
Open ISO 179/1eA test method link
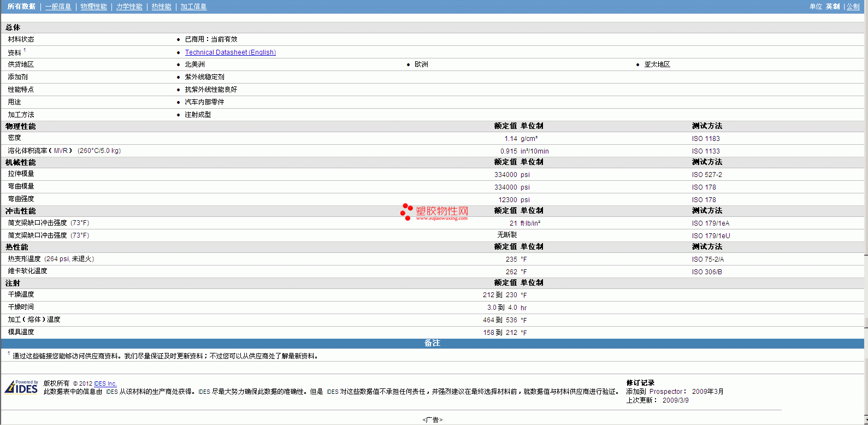tap(711, 223)
